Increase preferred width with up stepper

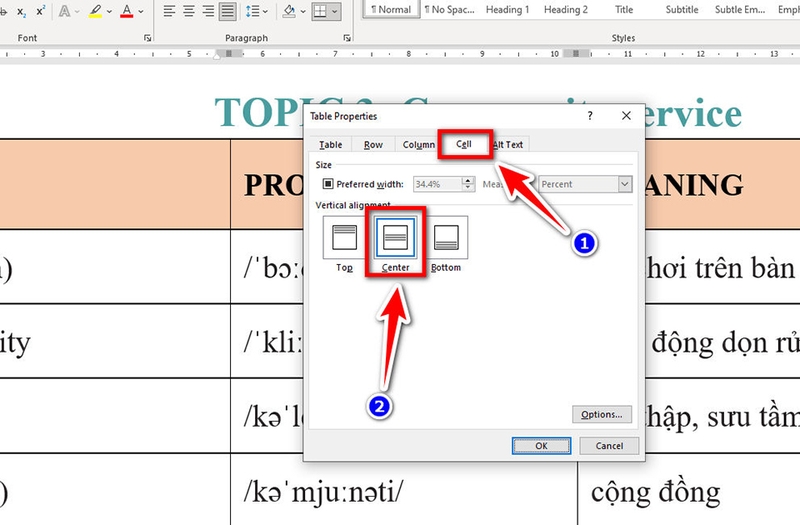click(x=468, y=180)
